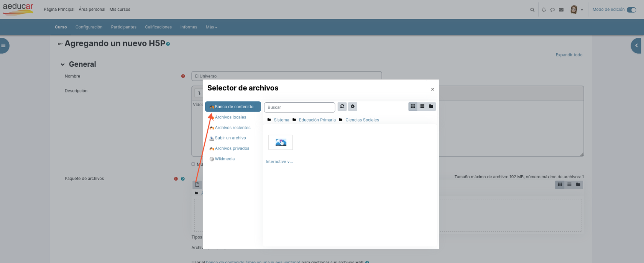Toggle the Modo de edición switch

coord(631,10)
